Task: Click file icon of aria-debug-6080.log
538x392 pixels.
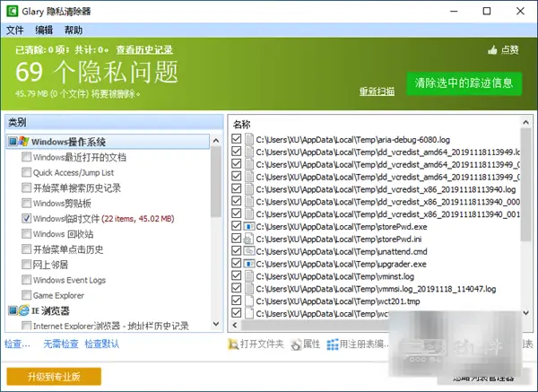Action: tap(249, 139)
